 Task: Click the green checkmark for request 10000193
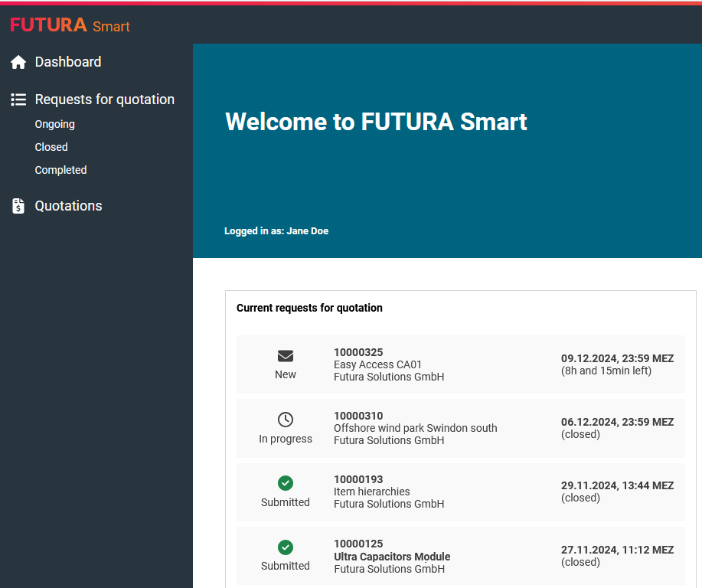point(286,483)
